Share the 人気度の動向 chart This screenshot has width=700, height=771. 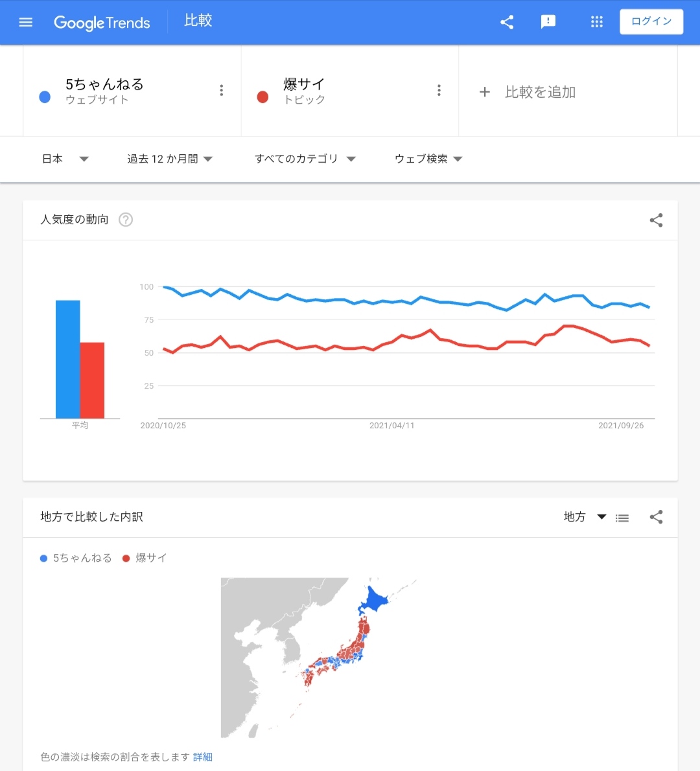656,220
